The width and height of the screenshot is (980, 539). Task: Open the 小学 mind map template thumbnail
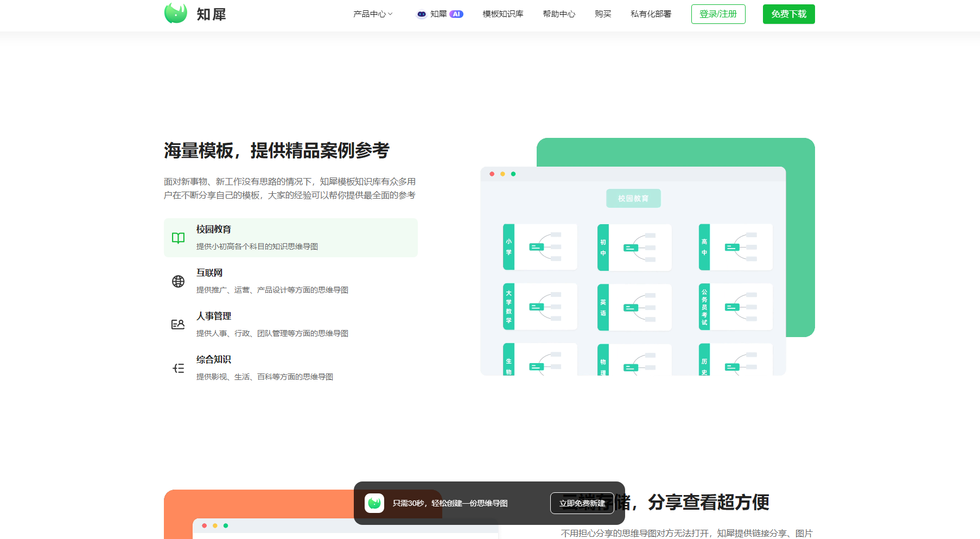coord(540,247)
